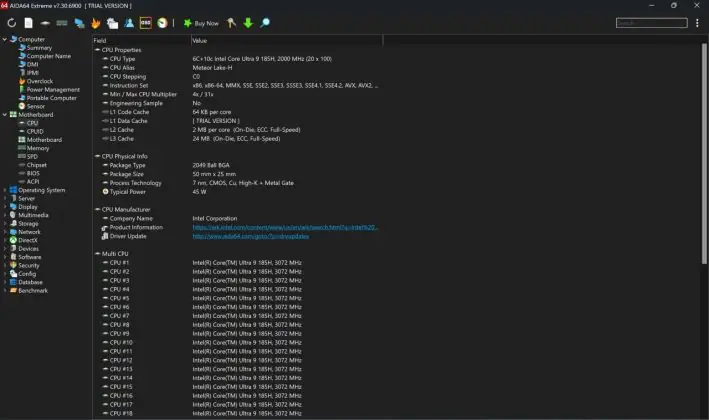Click the Software tree icon
This screenshot has width=709, height=420.
[13, 257]
